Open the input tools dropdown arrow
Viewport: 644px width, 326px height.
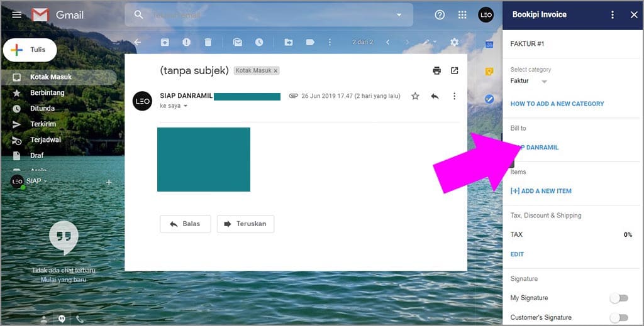435,42
